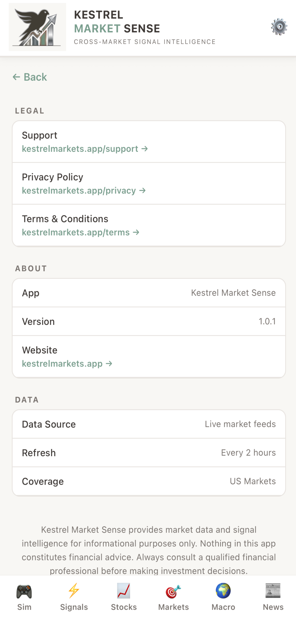Open the kestrelmarkets.app/terms link
The image size is (296, 644).
(81, 232)
